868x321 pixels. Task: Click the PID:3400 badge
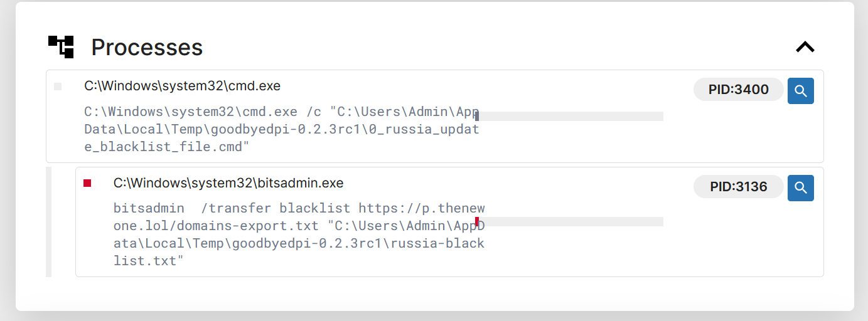pos(738,90)
